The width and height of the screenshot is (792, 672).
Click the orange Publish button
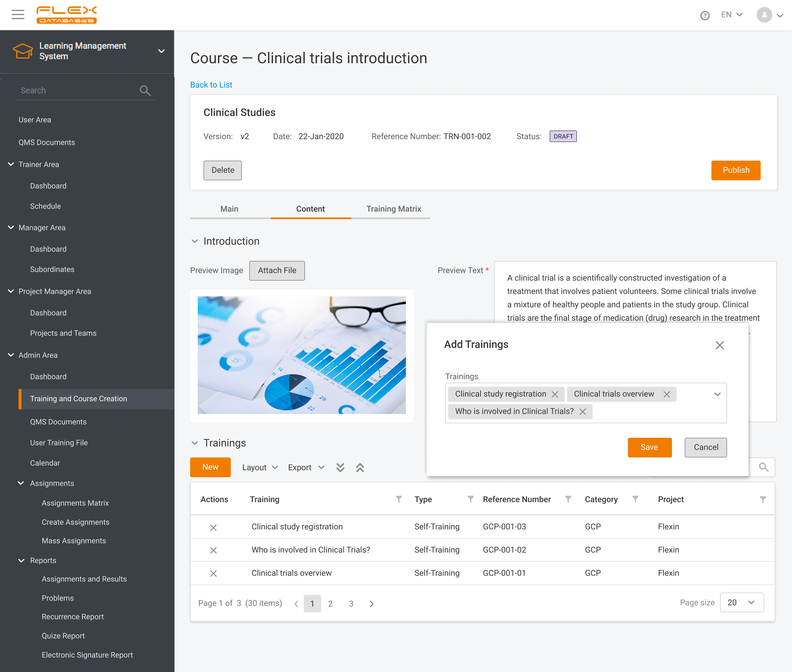(x=735, y=170)
